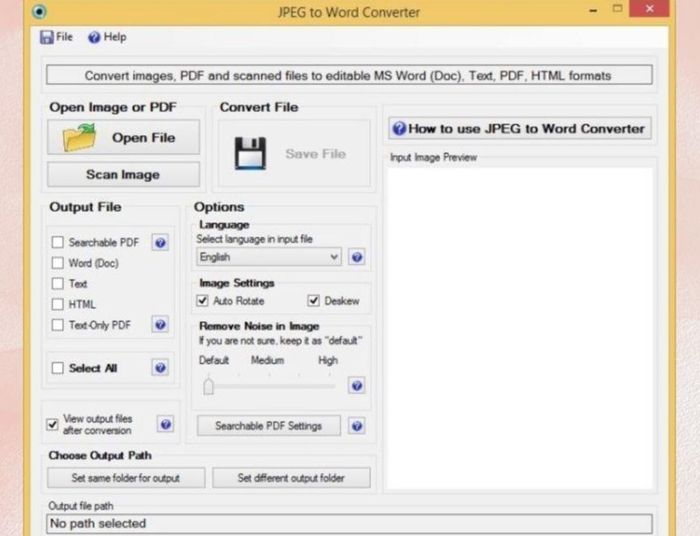Click the Save File floppy disk icon

[x=250, y=154]
